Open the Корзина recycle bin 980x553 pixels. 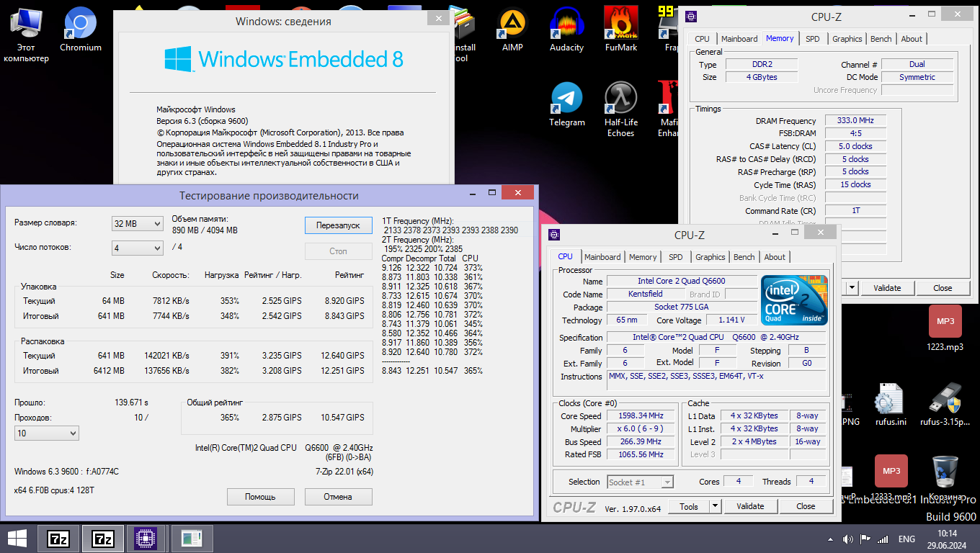pyautogui.click(x=945, y=478)
